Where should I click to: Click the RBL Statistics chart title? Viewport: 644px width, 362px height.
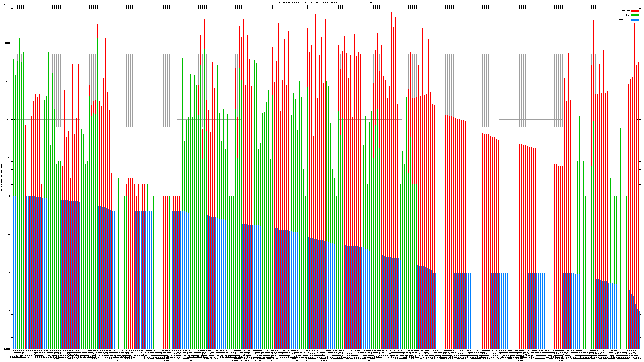325,2
